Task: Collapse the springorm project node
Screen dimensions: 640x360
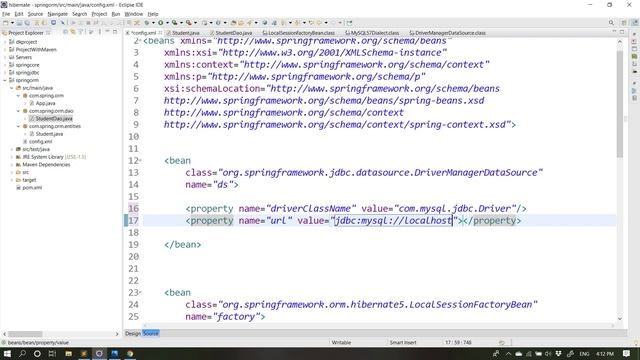Action: coord(5,80)
